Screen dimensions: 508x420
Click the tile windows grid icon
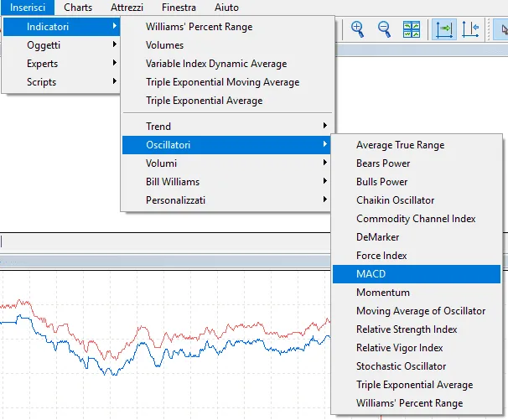click(412, 29)
